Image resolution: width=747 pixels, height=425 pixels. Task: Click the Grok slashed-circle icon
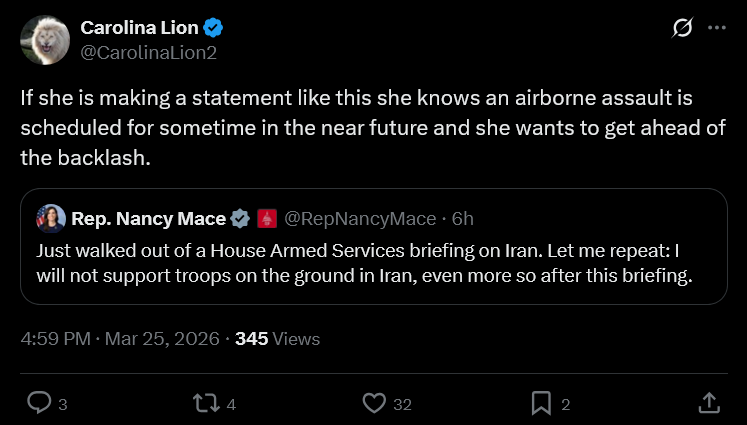683,29
